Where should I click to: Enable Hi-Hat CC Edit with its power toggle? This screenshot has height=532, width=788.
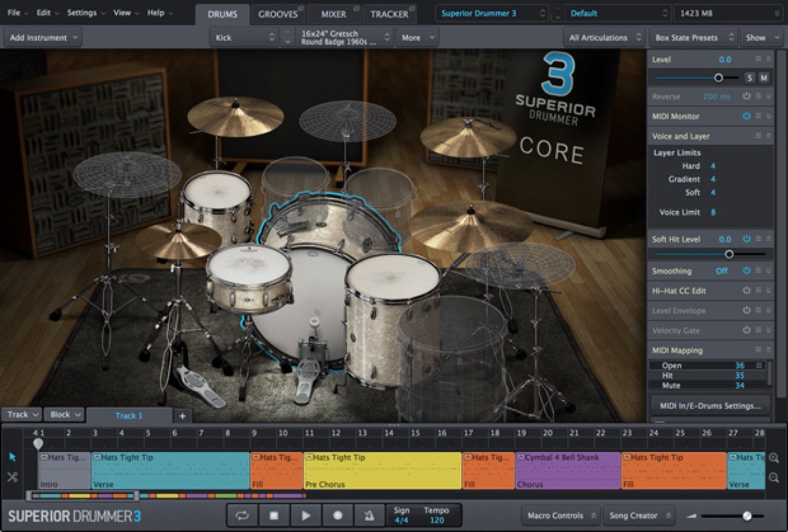tap(745, 290)
